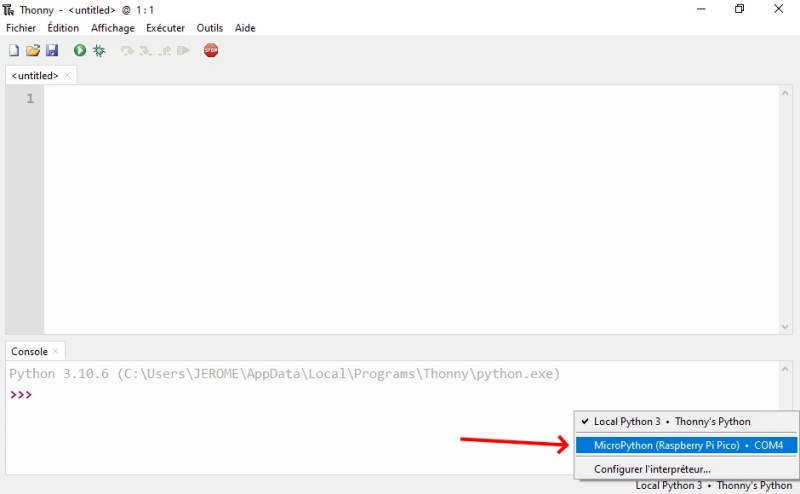Close the <untitled> editor tab
800x494 pixels.
click(67, 75)
